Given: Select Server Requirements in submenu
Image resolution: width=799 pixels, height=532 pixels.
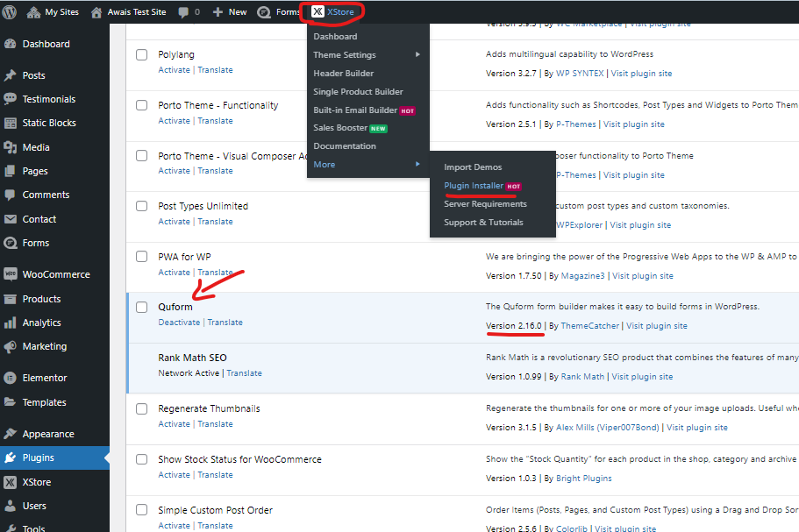Looking at the screenshot, I should pyautogui.click(x=485, y=204).
